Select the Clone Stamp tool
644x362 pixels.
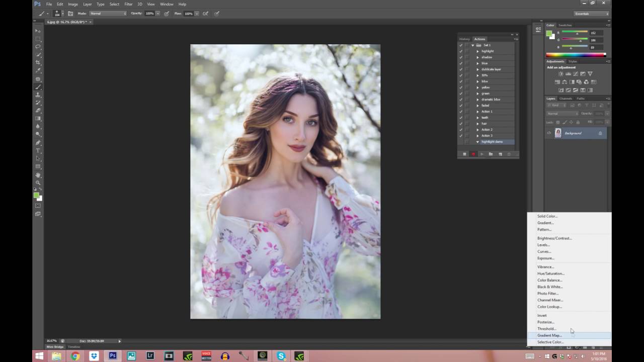tap(38, 95)
